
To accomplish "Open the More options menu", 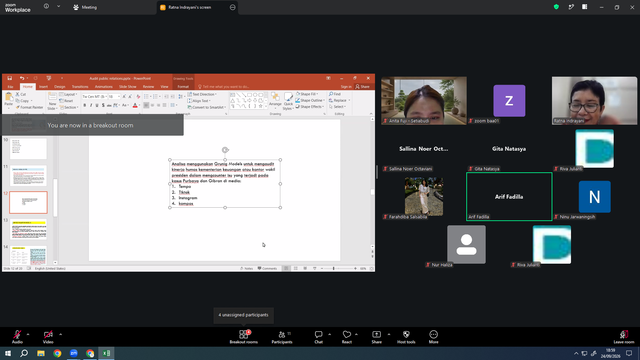I will tap(433, 337).
